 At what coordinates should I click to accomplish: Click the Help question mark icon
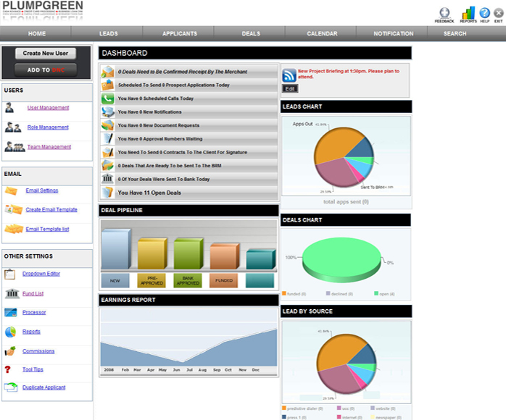(x=484, y=13)
